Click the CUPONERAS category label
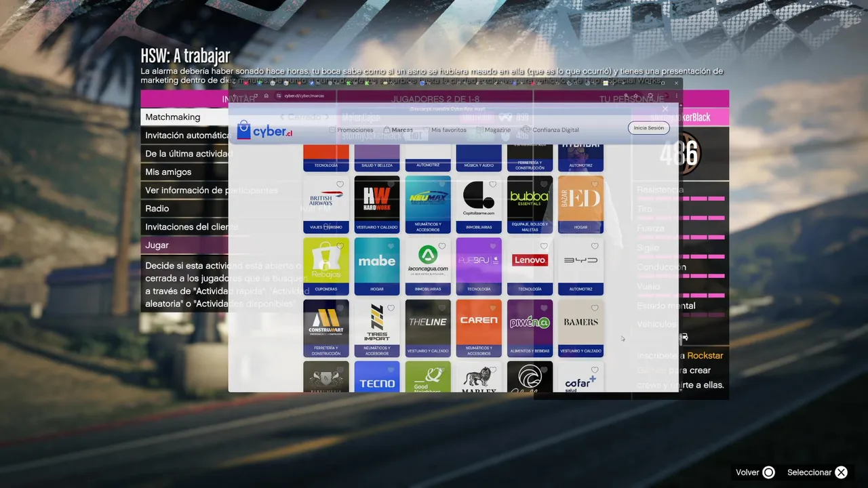Viewport: 868px width, 488px height. [x=326, y=289]
